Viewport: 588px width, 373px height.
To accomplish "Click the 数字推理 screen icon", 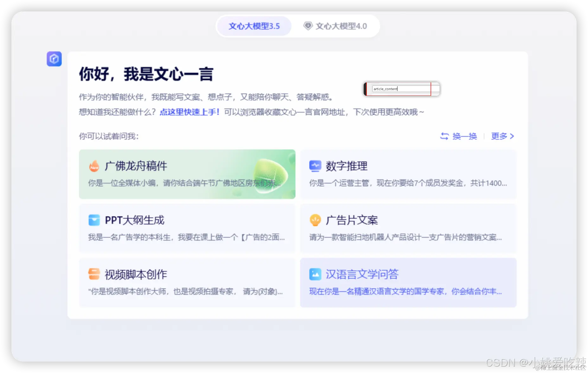I will click(315, 166).
